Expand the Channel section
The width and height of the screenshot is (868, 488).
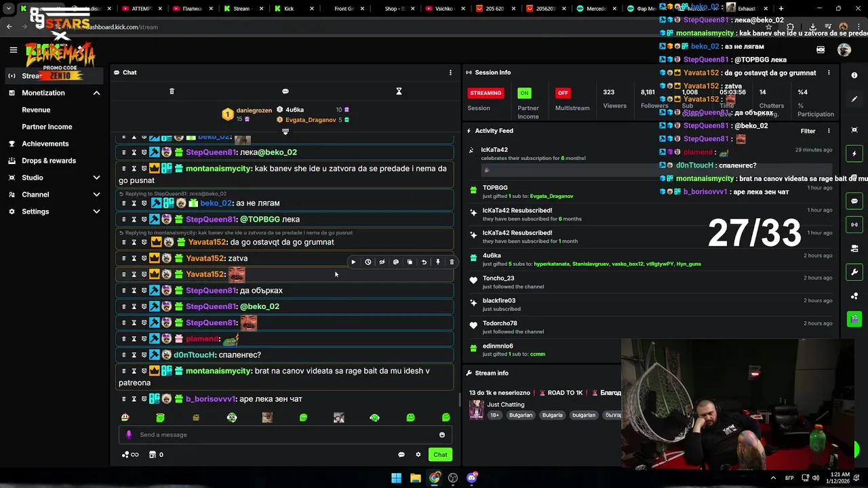(x=96, y=195)
